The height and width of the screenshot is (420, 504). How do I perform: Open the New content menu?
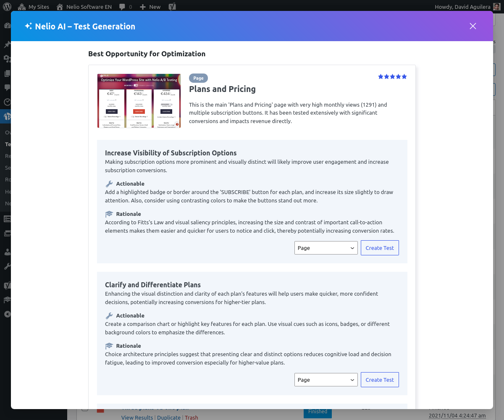point(150,7)
